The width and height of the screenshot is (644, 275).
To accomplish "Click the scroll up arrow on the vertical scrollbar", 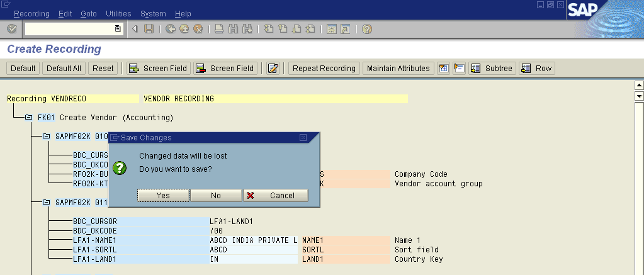I will point(639,86).
